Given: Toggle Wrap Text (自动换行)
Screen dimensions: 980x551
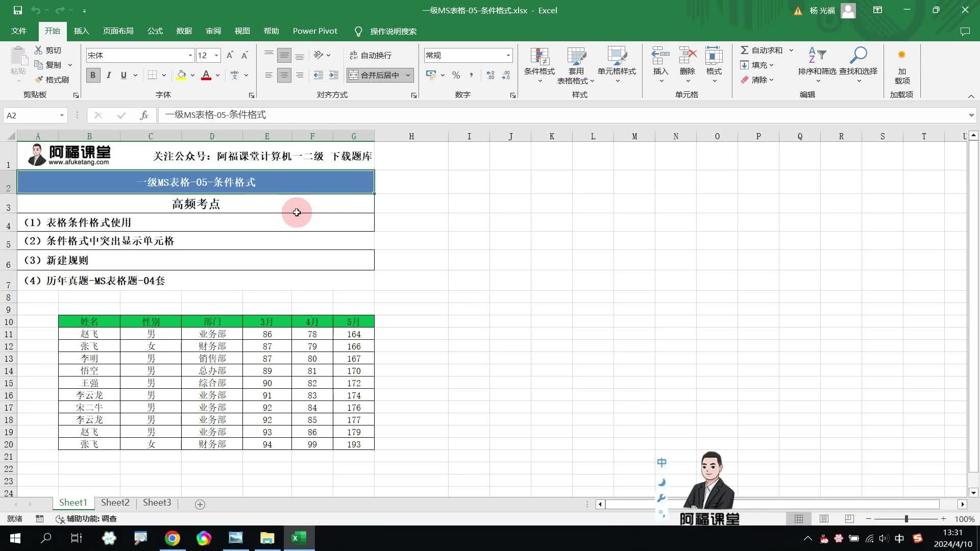Looking at the screenshot, I should point(371,55).
